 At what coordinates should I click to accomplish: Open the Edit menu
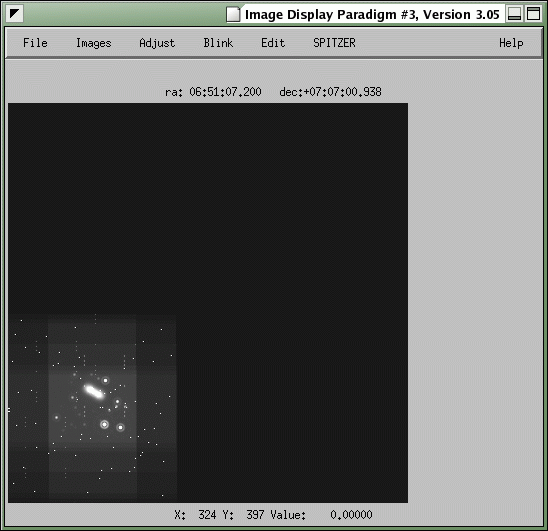coord(273,43)
